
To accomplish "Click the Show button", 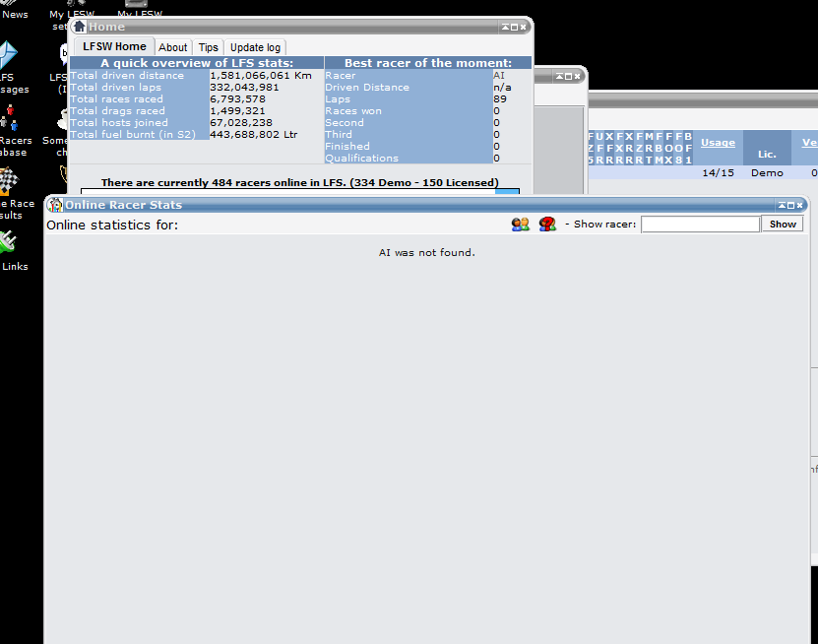I will [783, 224].
